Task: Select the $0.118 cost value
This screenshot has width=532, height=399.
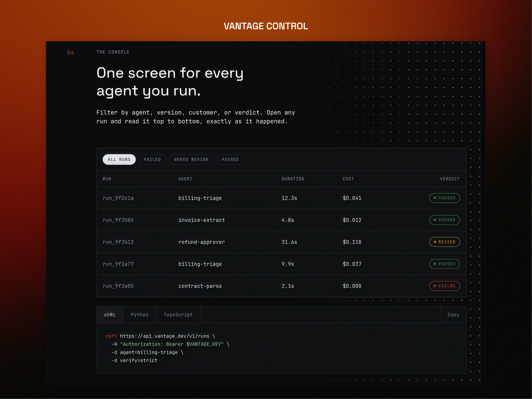Action: (352, 242)
